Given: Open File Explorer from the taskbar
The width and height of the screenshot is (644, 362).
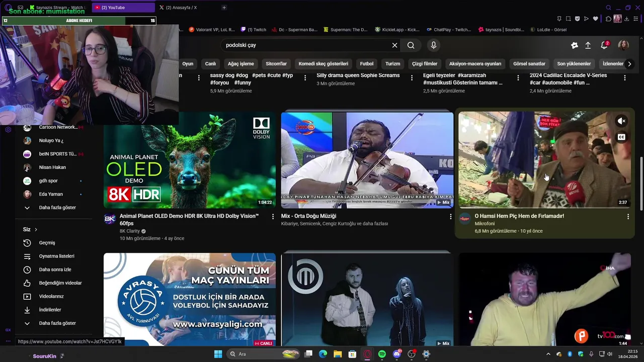Looking at the screenshot, I should pos(338,354).
